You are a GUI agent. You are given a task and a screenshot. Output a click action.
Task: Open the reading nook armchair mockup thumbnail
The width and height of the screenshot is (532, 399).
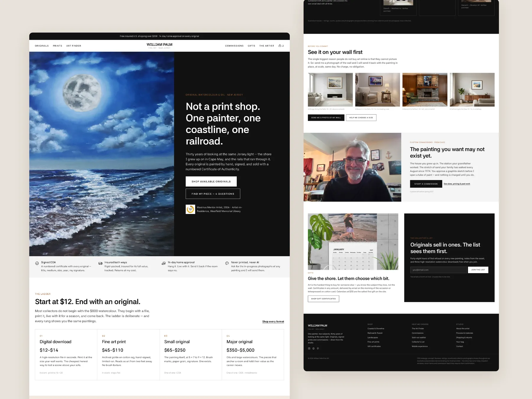click(377, 90)
